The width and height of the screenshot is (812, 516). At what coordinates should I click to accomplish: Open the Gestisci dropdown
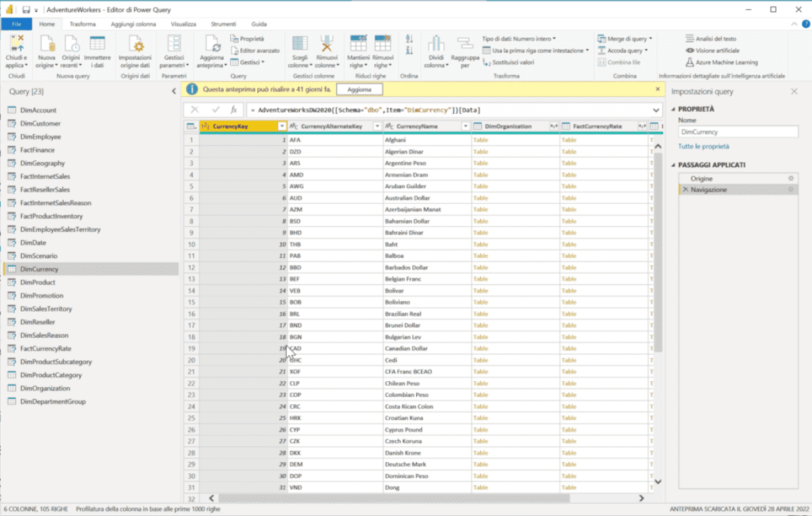[x=247, y=62]
